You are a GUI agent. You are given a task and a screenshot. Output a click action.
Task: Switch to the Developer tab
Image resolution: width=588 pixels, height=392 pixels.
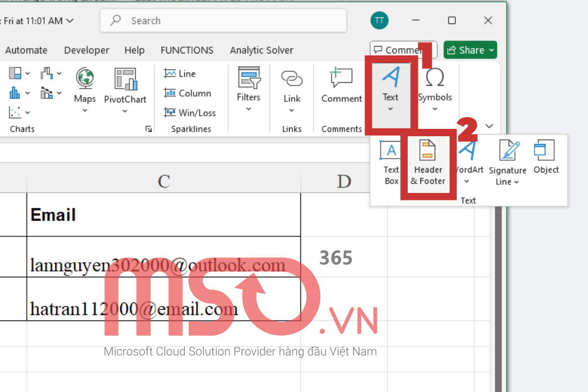[86, 50]
